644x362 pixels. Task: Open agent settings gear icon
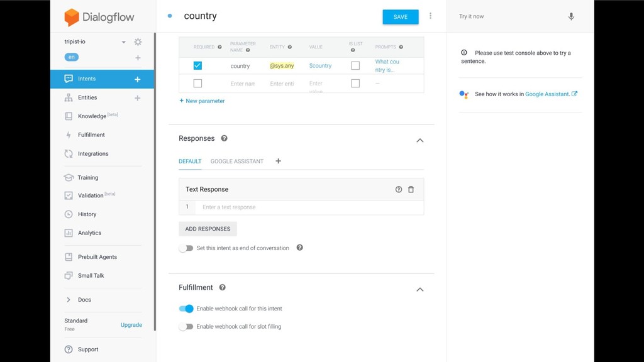click(138, 42)
